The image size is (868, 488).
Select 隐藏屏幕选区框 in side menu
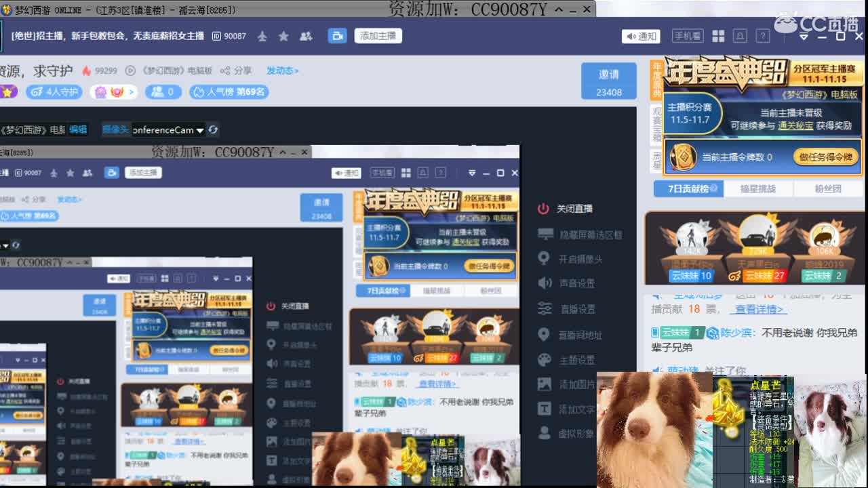[x=580, y=235]
